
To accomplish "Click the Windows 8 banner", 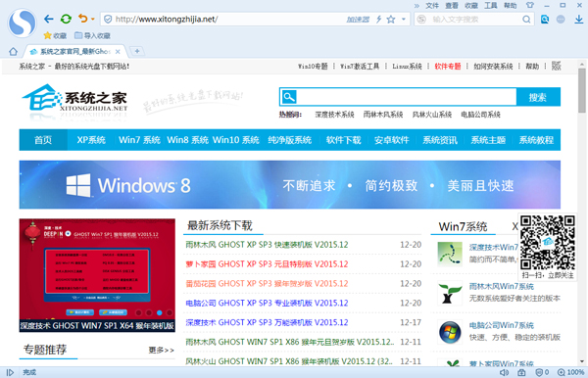I will click(290, 185).
